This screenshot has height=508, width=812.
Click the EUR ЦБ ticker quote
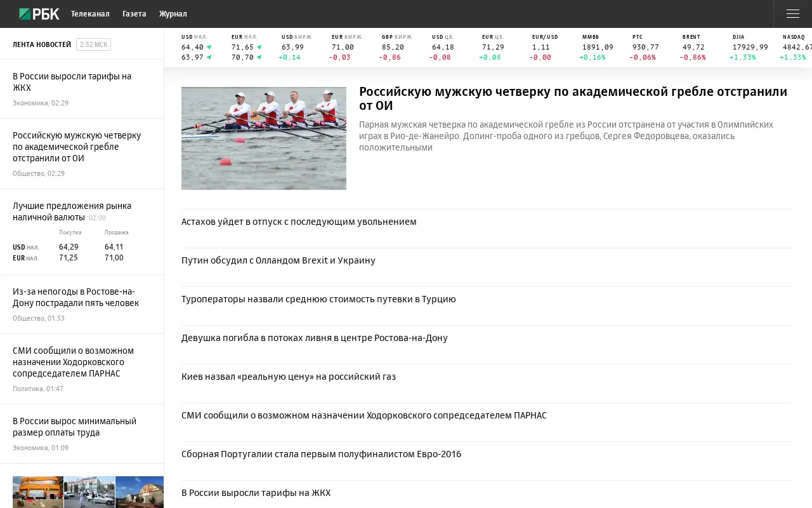(493, 48)
